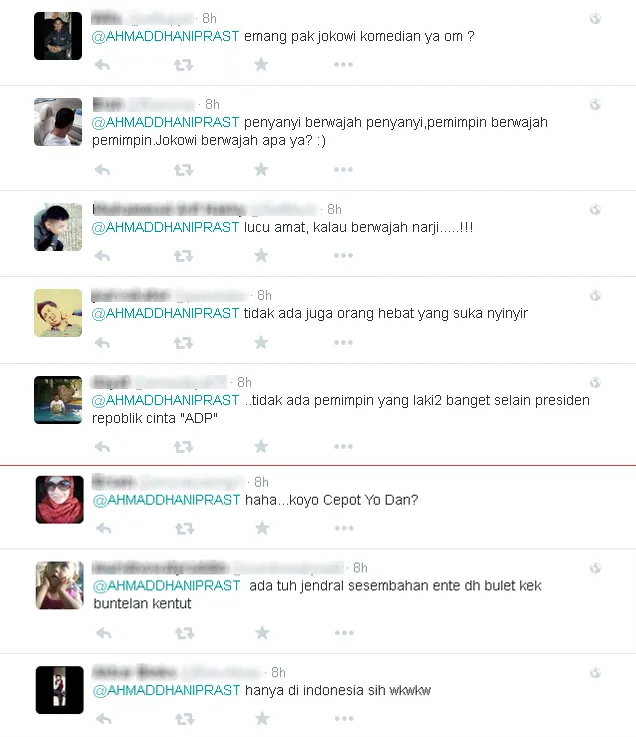Click the globe icon on 'lucu amat' tweet
Viewport: 636px width, 737px height.
595,210
